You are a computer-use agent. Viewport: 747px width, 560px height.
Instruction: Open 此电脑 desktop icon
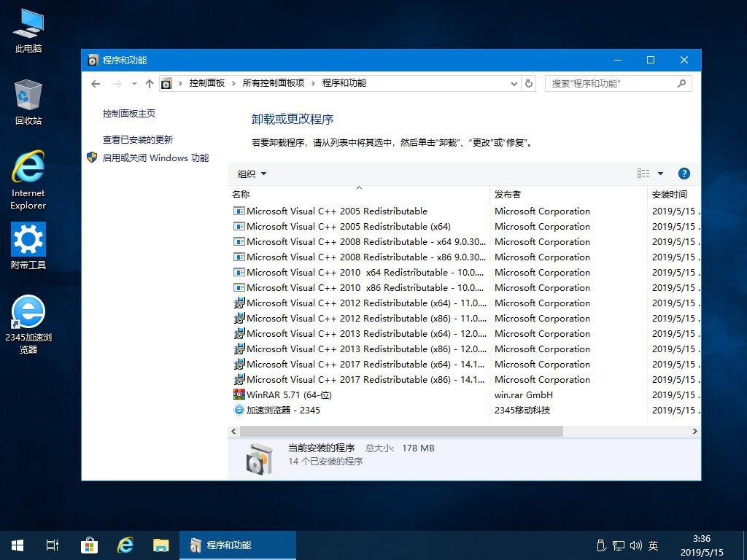pos(28,31)
